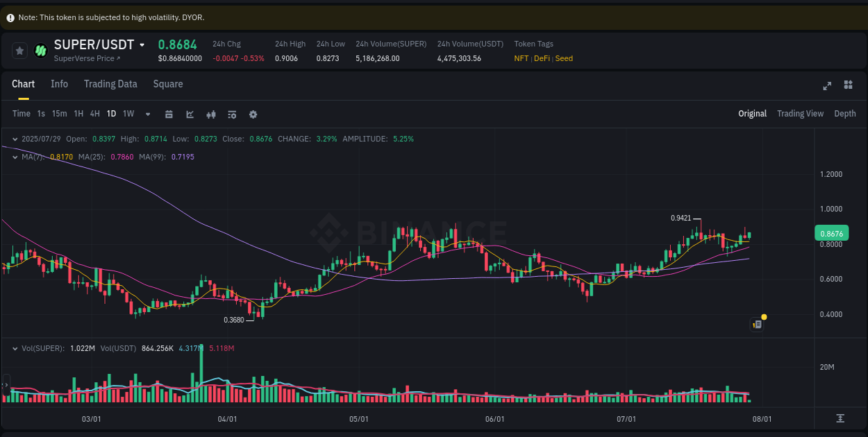Open the SUPER/USDT pair selector dropdown
The height and width of the screenshot is (437, 868).
(142, 44)
